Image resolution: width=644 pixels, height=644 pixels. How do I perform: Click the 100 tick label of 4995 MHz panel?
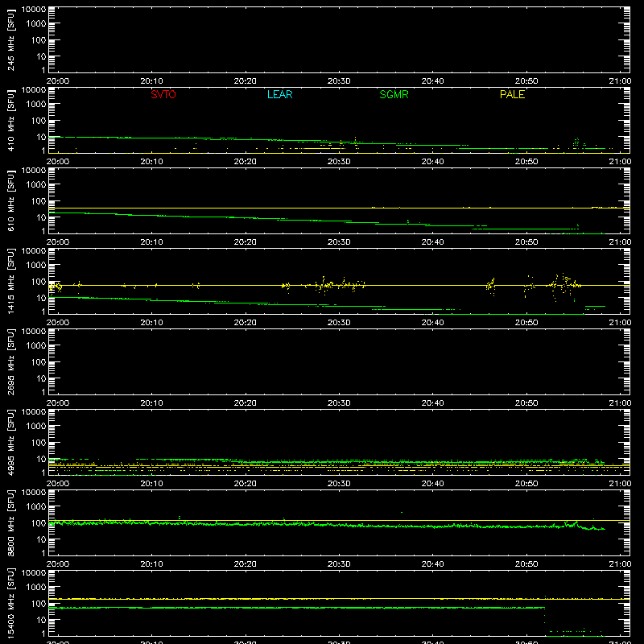pos(39,442)
